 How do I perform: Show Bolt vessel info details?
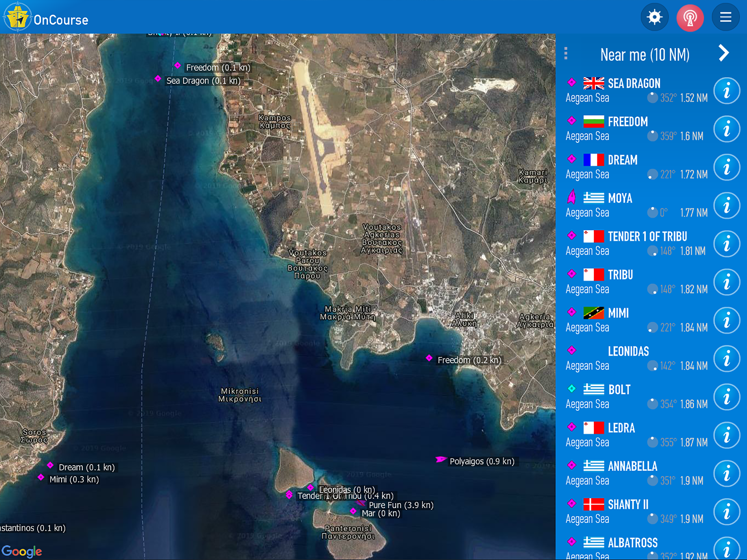(726, 397)
